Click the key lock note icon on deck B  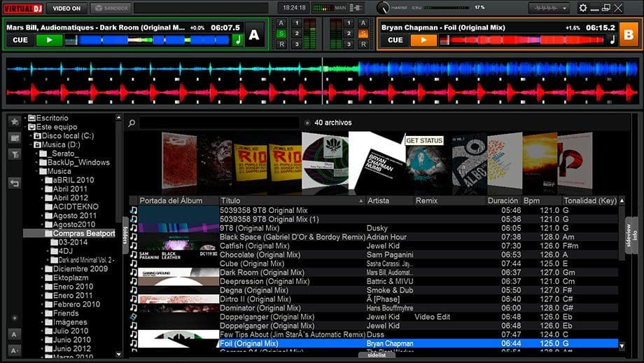(x=612, y=40)
